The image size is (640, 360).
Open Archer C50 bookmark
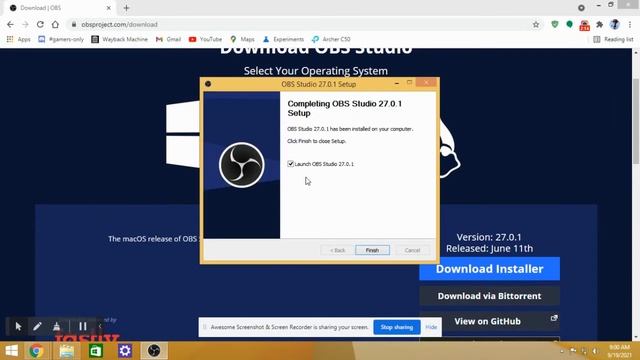pos(331,39)
